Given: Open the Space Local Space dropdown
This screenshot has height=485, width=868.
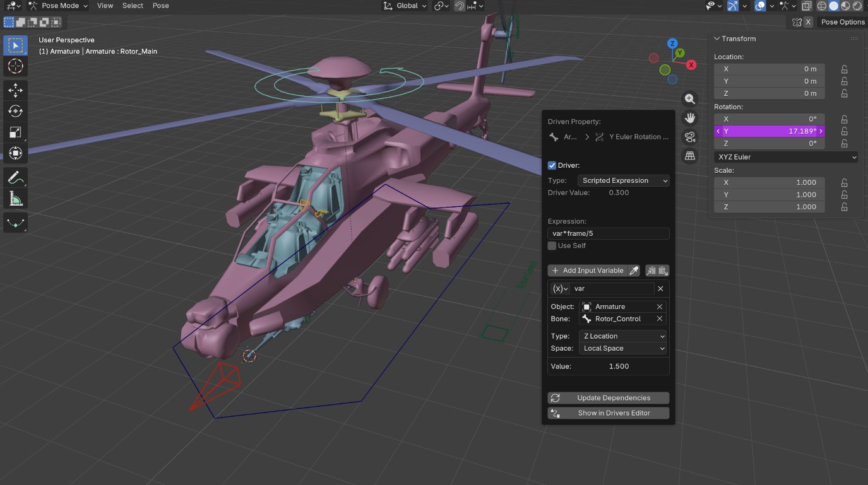Looking at the screenshot, I should point(623,348).
